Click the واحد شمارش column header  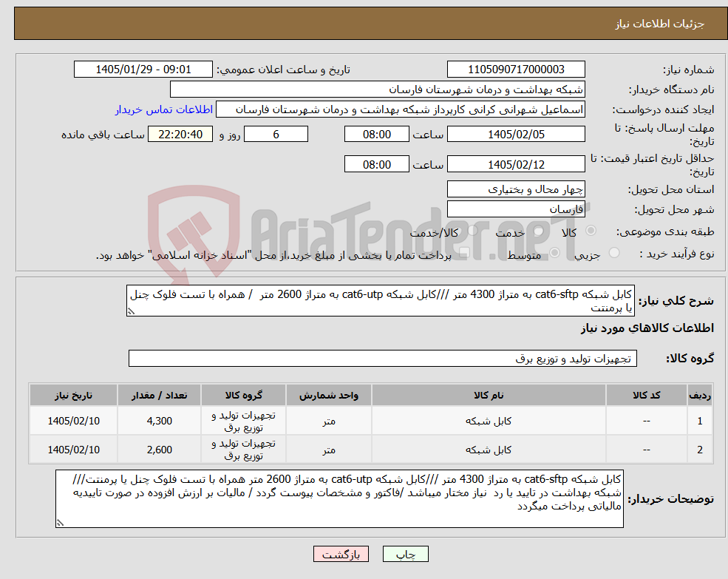point(329,395)
